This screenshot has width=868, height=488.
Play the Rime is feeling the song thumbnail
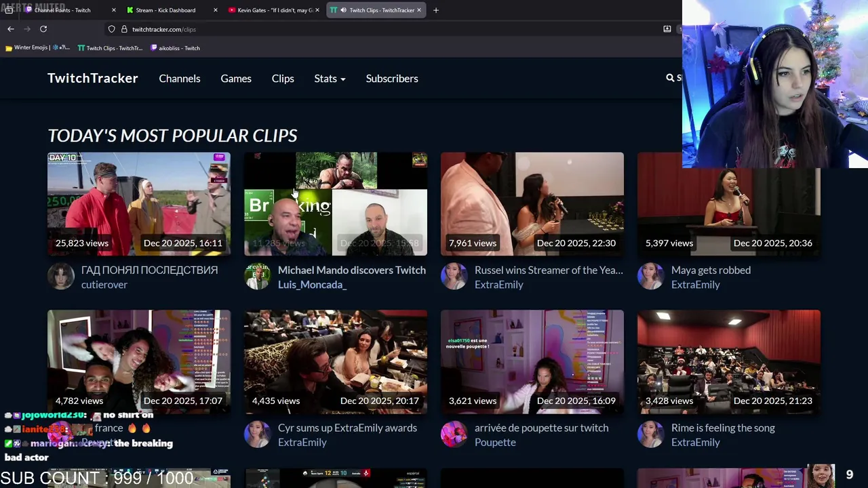pos(729,362)
